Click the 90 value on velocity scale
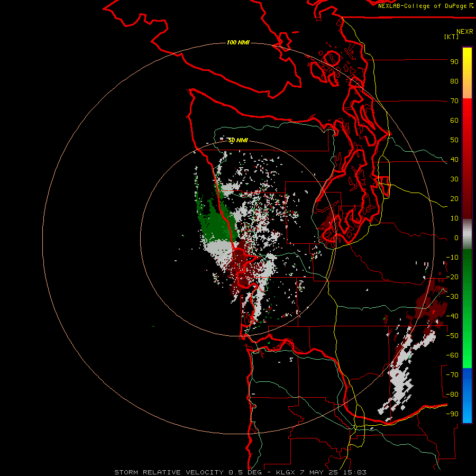Screen dimensions: 476x476 (x=454, y=62)
